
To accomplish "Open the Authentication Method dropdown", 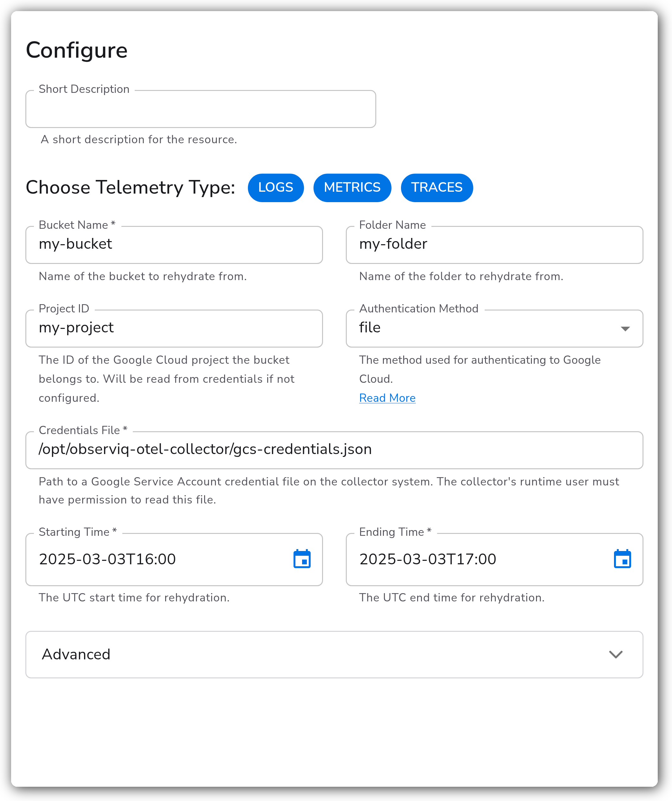I will (494, 328).
